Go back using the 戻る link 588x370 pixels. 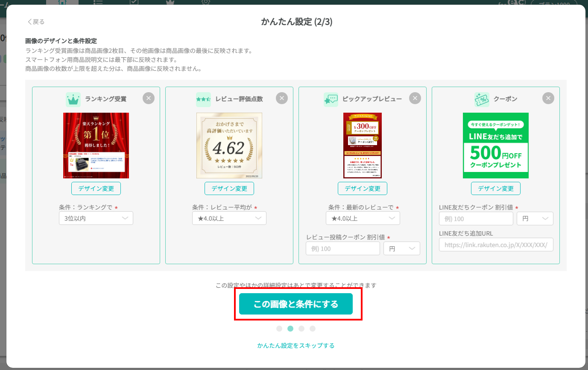(36, 22)
